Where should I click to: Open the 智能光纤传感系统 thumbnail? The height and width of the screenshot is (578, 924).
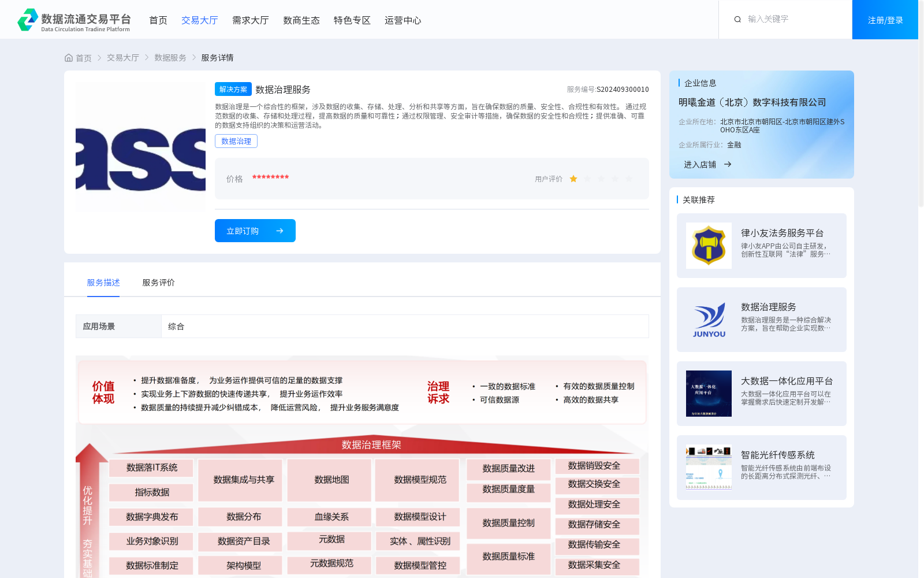pyautogui.click(x=709, y=468)
